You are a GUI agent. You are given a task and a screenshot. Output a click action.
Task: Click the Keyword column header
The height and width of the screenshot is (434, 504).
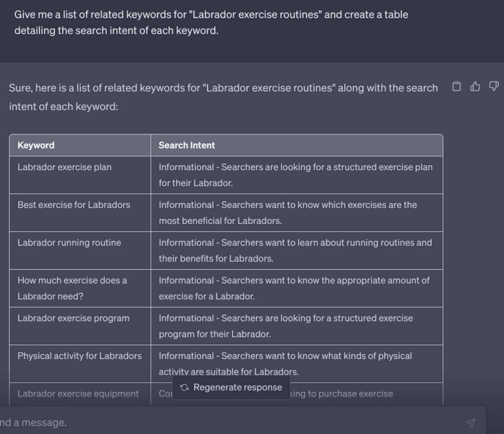point(36,145)
